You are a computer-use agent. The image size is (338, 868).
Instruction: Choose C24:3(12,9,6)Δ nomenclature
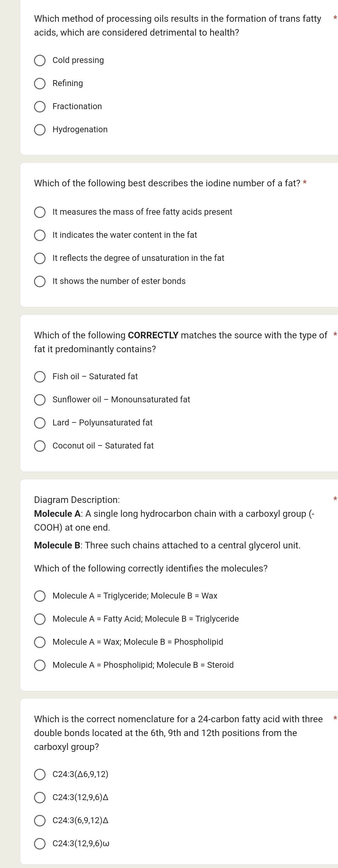pos(40,797)
